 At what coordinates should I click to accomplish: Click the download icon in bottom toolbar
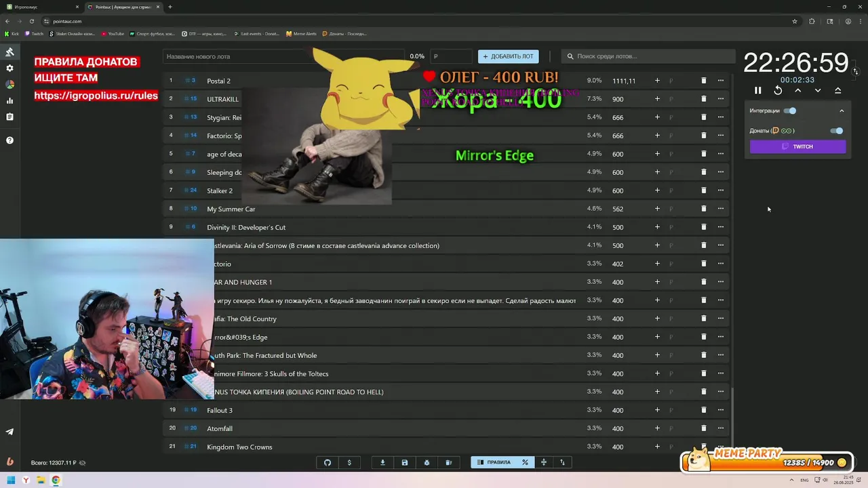coord(382,462)
